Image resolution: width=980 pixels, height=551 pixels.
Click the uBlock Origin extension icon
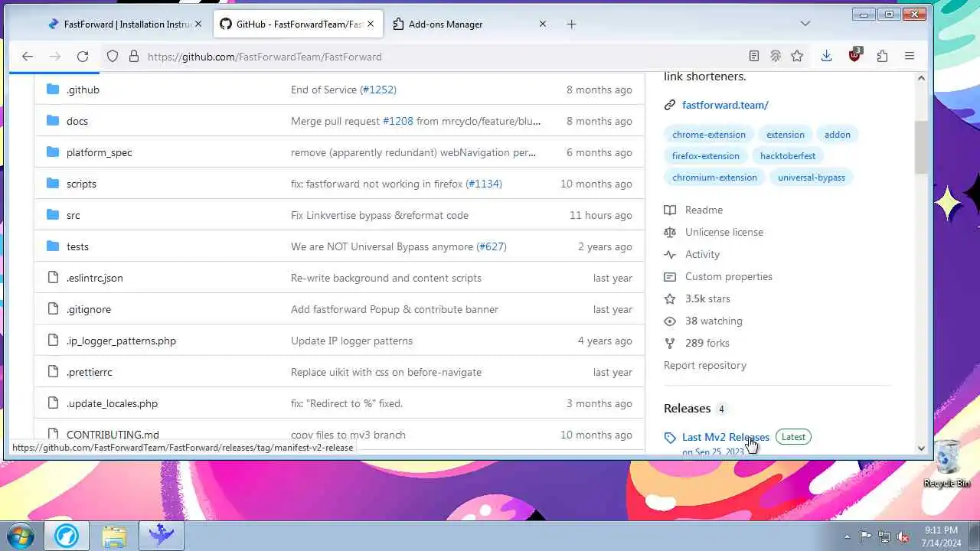(854, 55)
